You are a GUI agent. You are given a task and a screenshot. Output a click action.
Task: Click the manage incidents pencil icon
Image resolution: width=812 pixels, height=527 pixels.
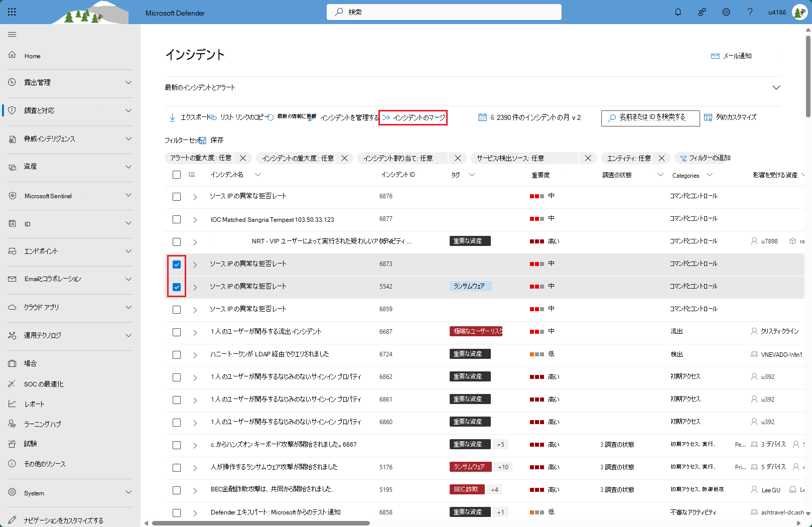pyautogui.click(x=312, y=117)
